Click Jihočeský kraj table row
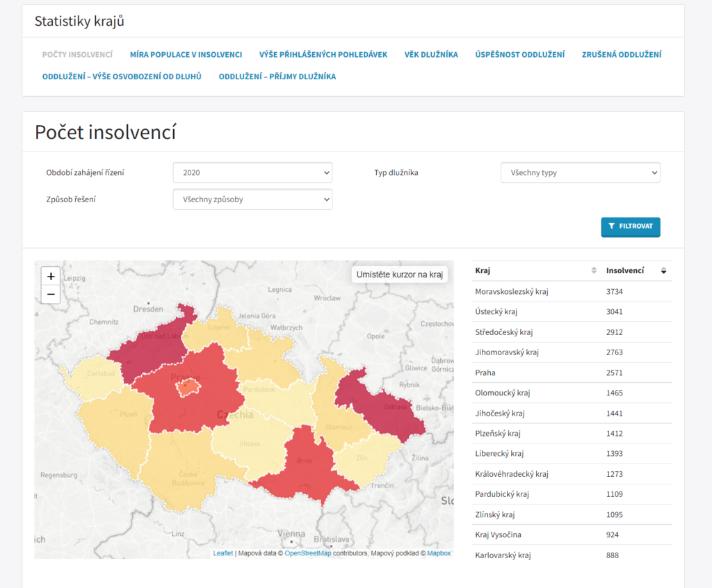The width and height of the screenshot is (712, 588). coord(572,413)
